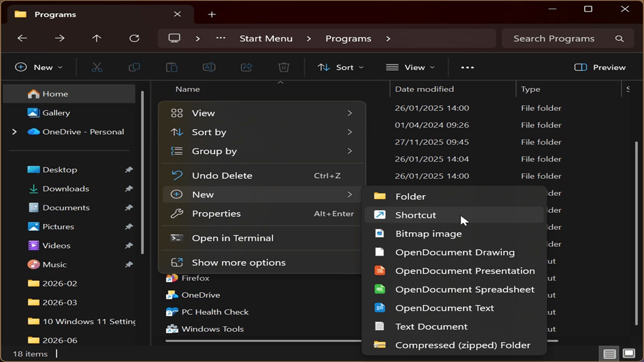
Task: Unpin Videos using its pin icon
Action: (129, 246)
